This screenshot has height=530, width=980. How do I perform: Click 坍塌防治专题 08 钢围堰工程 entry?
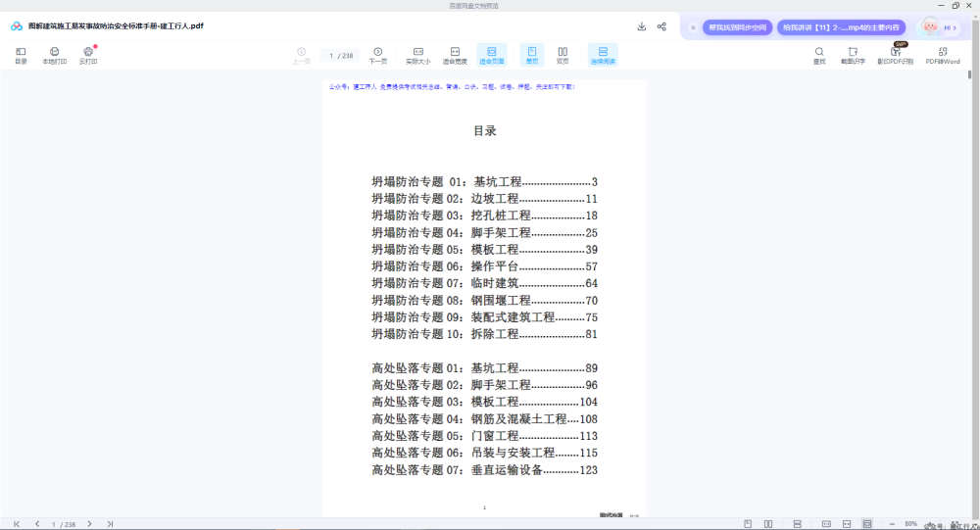(x=484, y=301)
